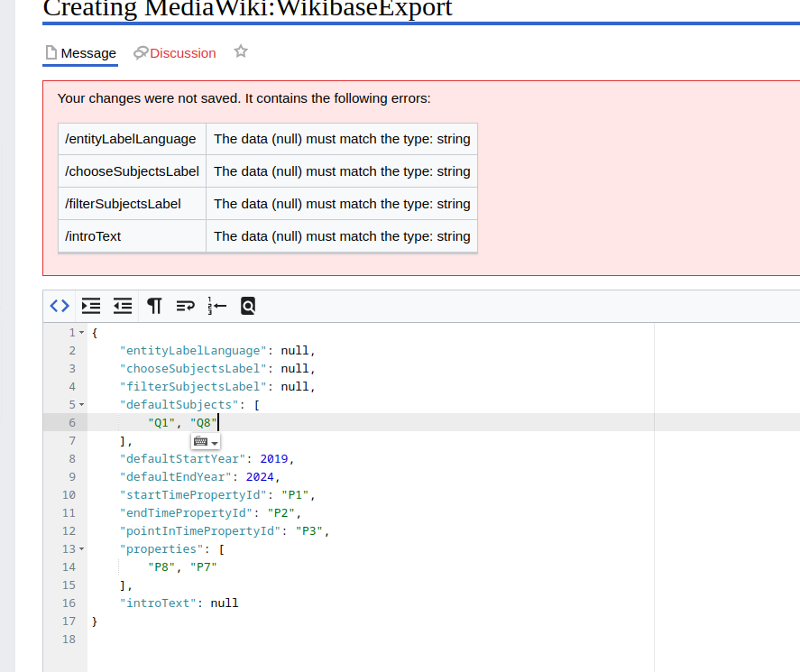Open the keyboard input method dropdown
Screen dimensions: 800x672
206,442
